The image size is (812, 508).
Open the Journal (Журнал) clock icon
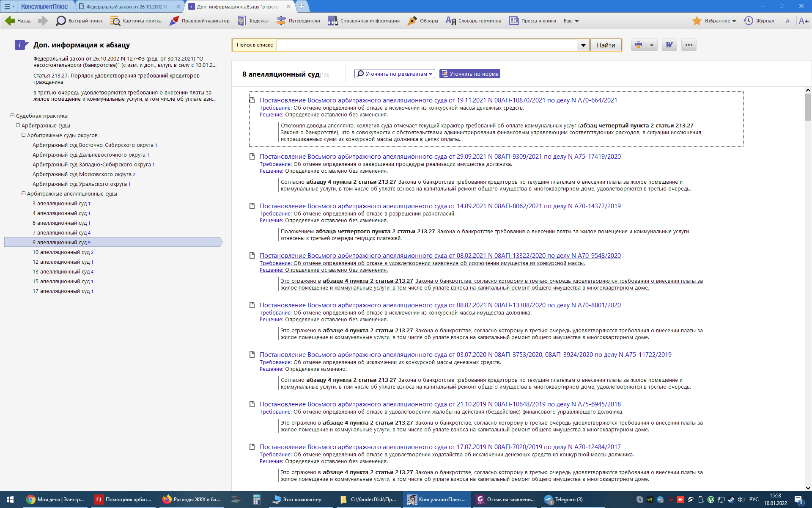coord(748,21)
